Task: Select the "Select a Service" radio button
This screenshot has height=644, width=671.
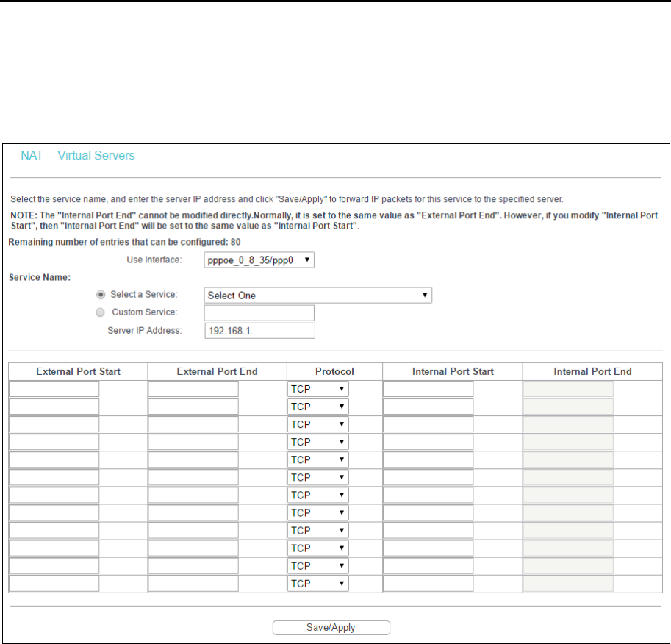Action: click(101, 295)
